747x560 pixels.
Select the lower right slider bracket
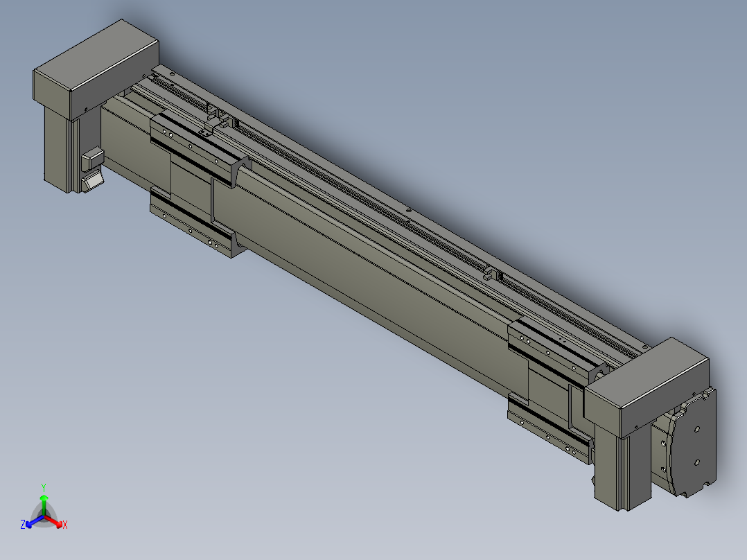(550, 428)
